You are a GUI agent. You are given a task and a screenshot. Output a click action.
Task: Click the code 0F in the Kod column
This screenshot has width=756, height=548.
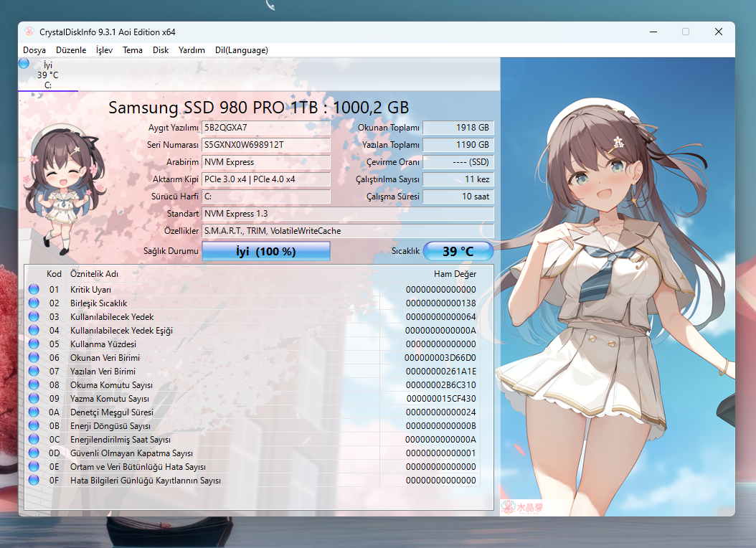54,481
